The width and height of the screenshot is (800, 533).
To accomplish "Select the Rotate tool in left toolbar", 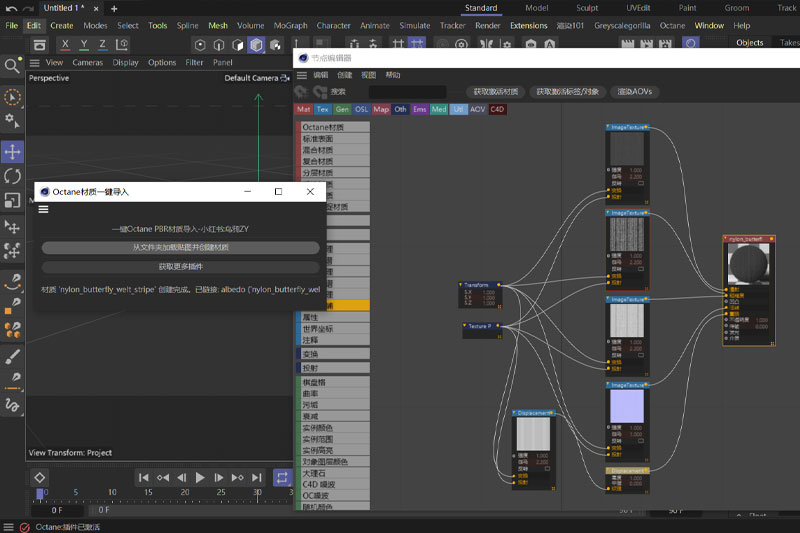I will click(x=12, y=176).
